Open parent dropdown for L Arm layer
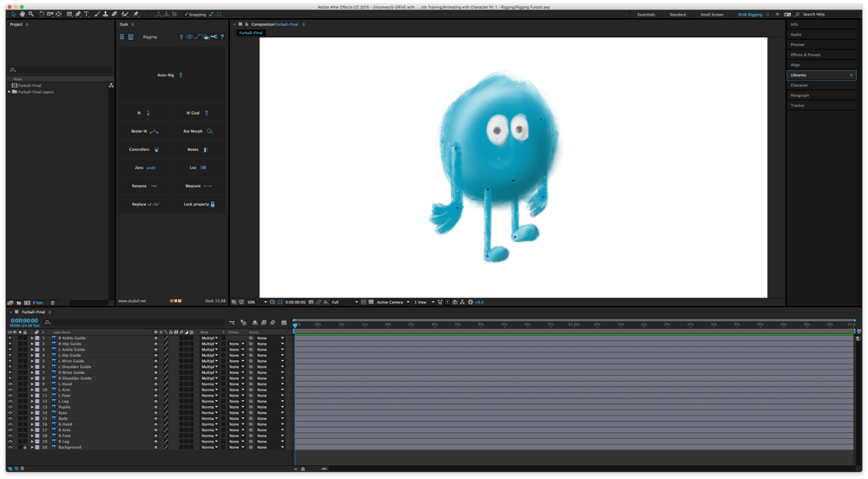Viewport: 868px width, 479px height. pos(270,390)
